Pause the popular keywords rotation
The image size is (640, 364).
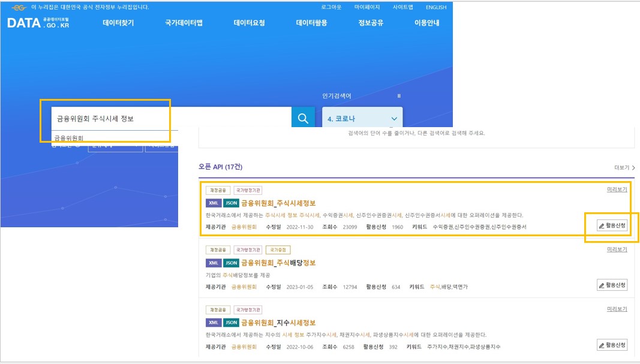(x=399, y=96)
